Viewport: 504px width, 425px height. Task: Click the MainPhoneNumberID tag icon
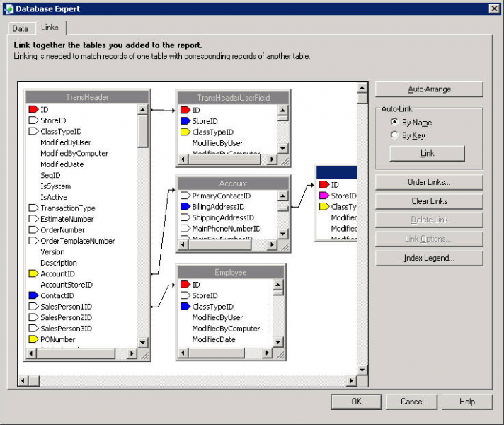(x=185, y=228)
